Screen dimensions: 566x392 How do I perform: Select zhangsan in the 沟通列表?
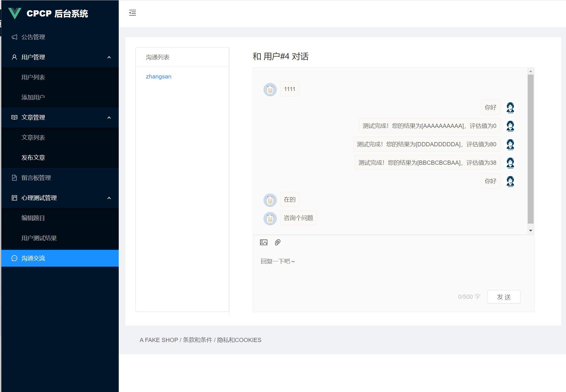click(x=158, y=77)
